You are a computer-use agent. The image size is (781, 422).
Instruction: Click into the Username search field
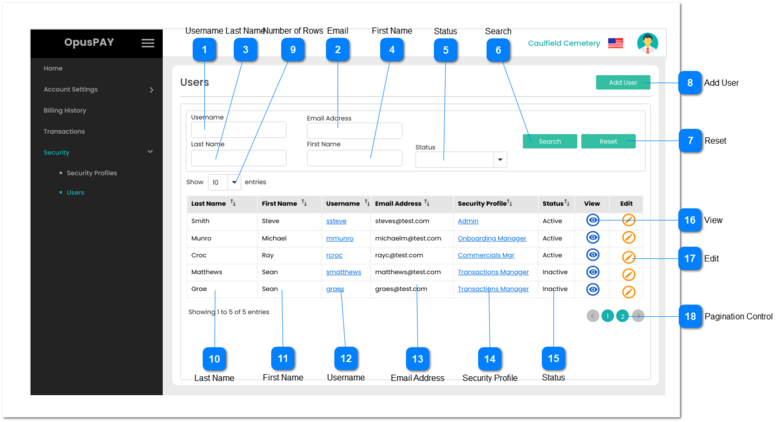[238, 130]
